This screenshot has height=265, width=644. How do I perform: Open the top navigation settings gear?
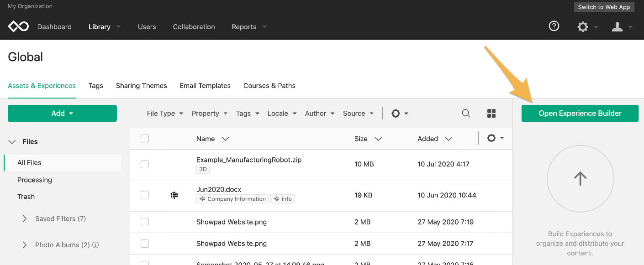(583, 27)
